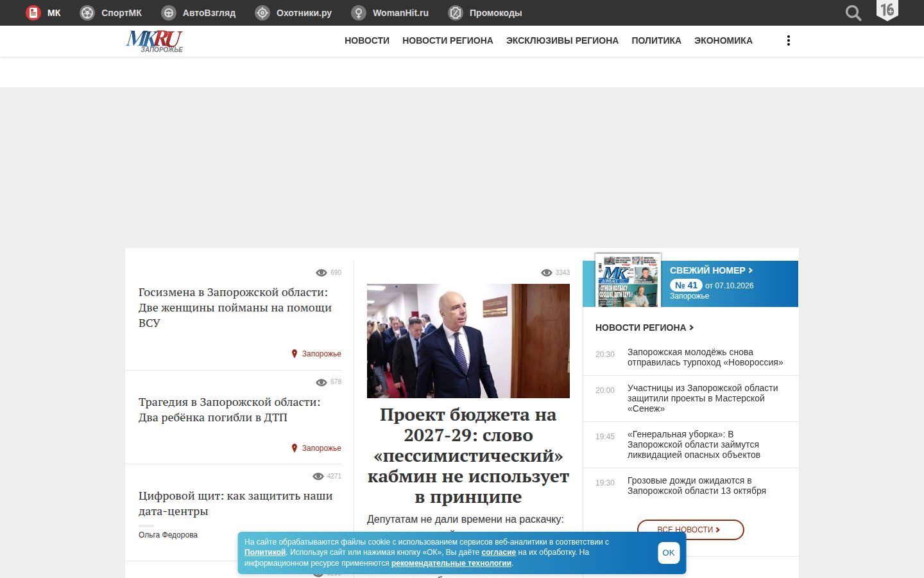Open the Экономика section
The height and width of the screenshot is (578, 924).
pos(723,40)
